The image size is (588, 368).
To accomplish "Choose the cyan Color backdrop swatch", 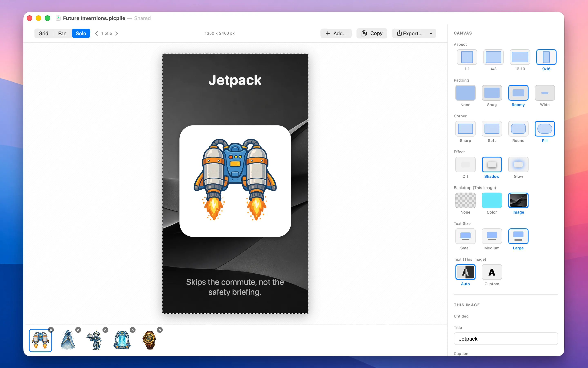I will point(492,200).
